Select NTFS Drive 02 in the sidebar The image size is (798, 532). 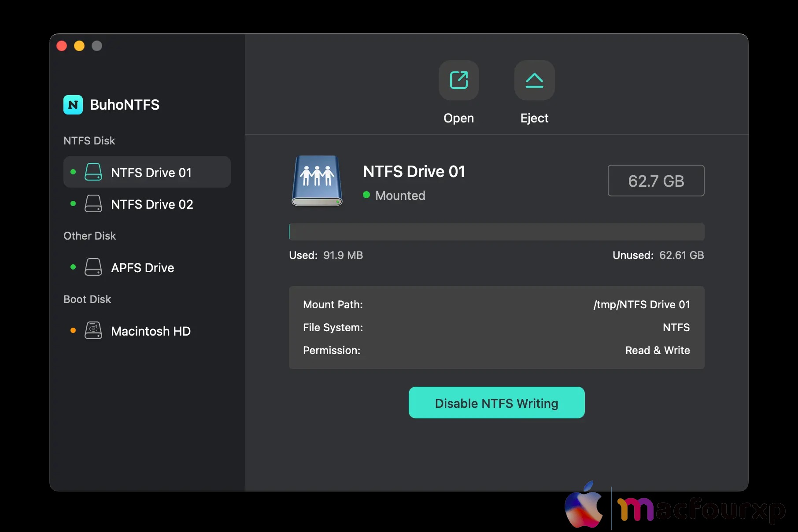(x=147, y=204)
